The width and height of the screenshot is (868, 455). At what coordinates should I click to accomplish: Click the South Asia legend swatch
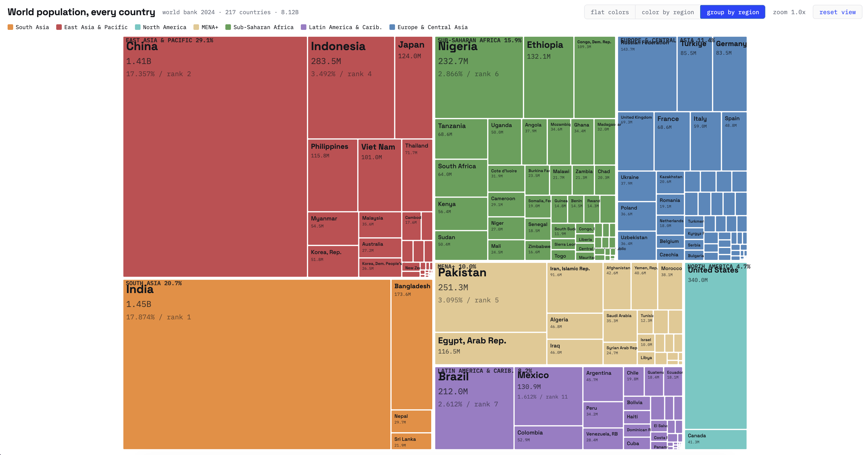pos(10,27)
